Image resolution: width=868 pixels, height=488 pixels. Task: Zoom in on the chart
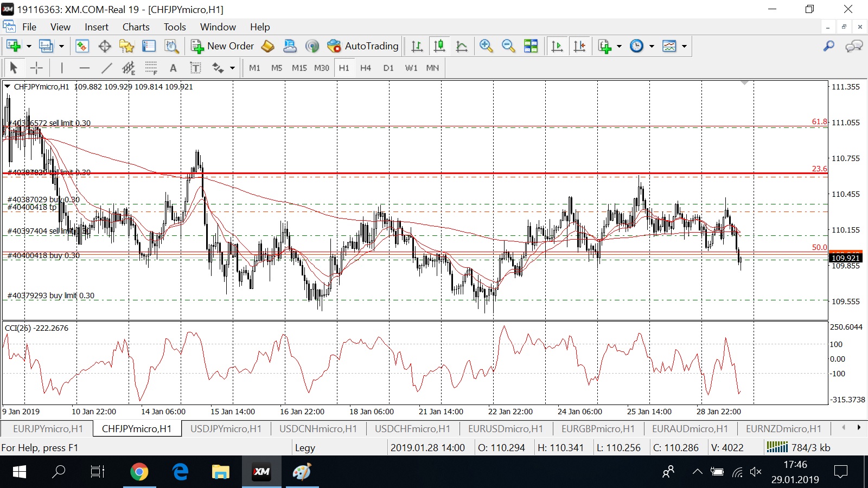click(x=486, y=46)
